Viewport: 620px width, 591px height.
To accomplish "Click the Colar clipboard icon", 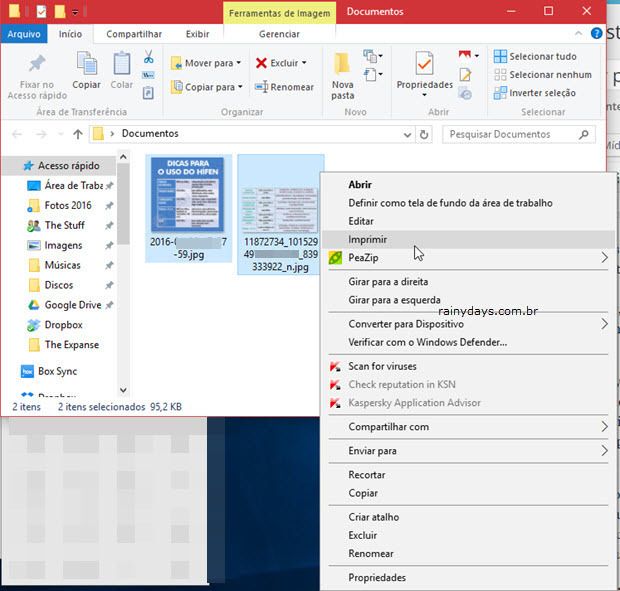I will pos(121,66).
